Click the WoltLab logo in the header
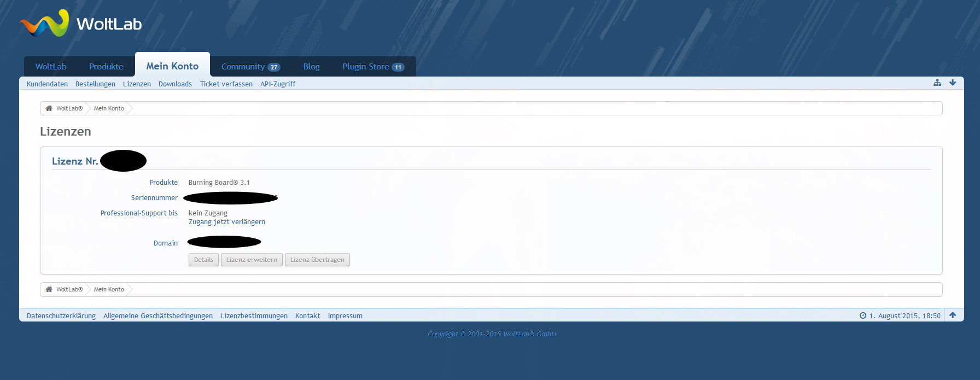 (81, 24)
